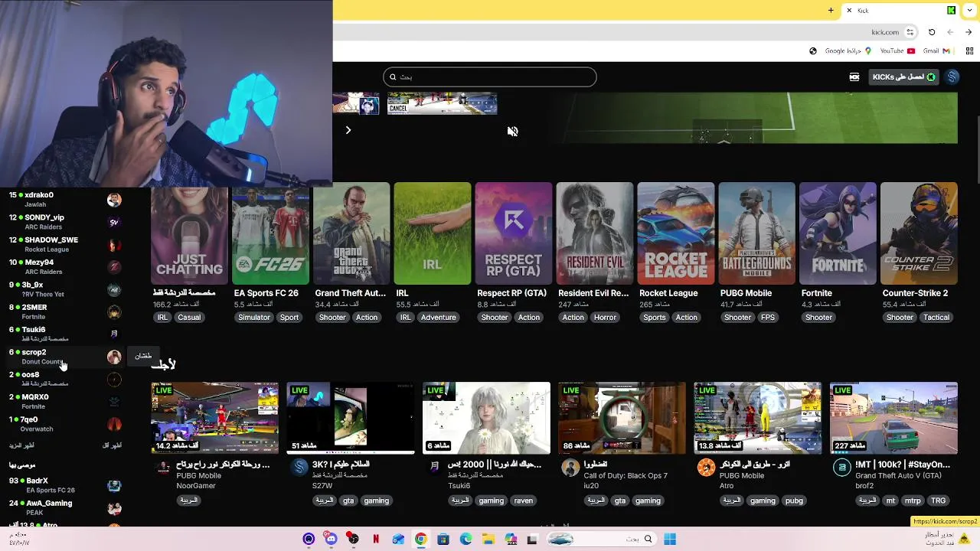Reload the kick.com page
Viewport: 980px width, 551px height.
point(932,32)
